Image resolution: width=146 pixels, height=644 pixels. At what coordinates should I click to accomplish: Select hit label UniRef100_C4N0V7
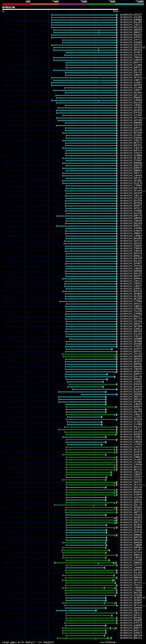click(x=131, y=80)
